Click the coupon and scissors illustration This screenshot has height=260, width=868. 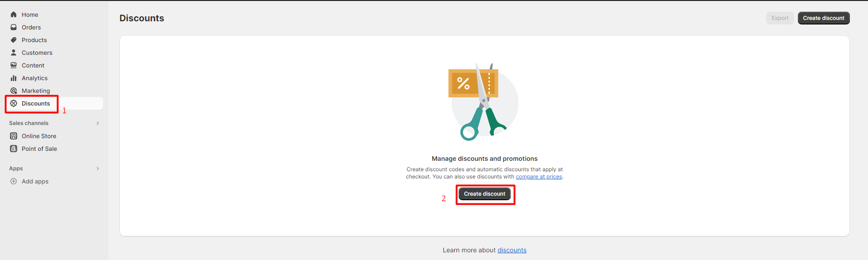pos(484,102)
